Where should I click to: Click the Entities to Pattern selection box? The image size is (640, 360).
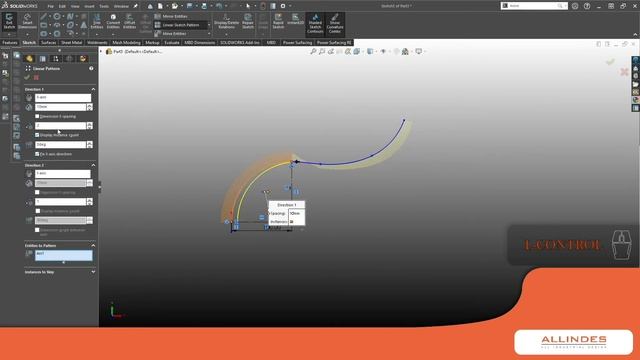click(63, 255)
